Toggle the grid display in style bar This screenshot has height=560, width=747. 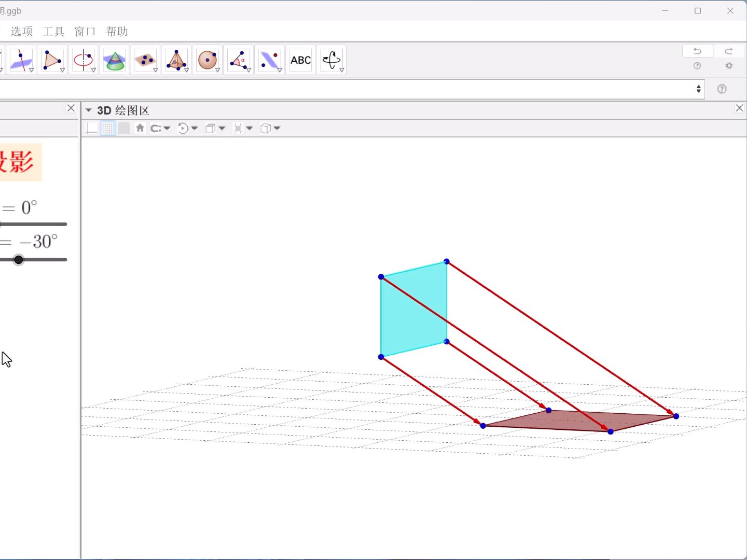[107, 128]
